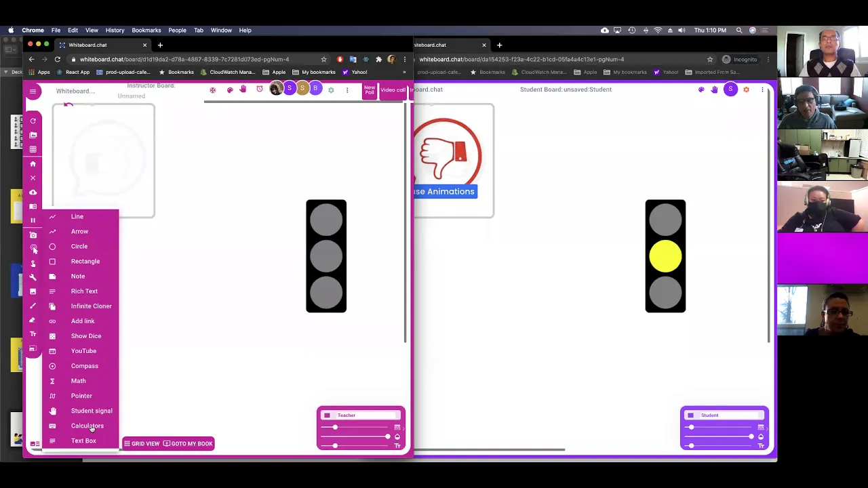This screenshot has width=868, height=488.
Task: Open the image gallery icon in left toolbar
Action: pos(33,135)
